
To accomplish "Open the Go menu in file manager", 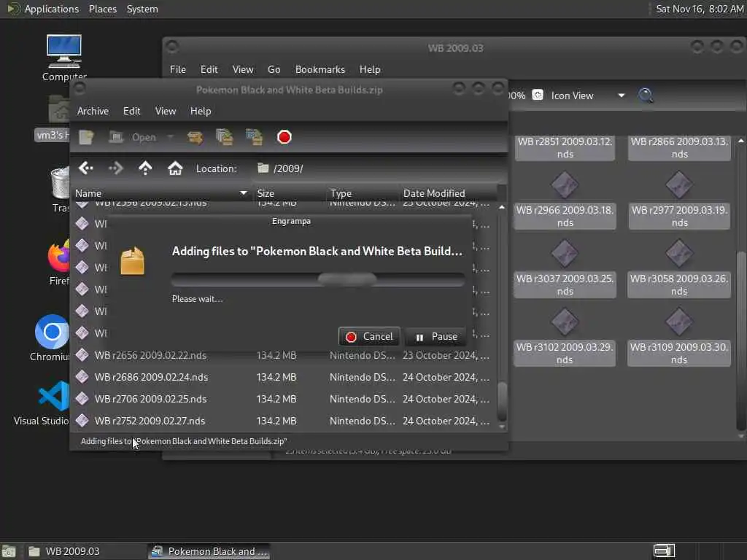I will (x=274, y=69).
